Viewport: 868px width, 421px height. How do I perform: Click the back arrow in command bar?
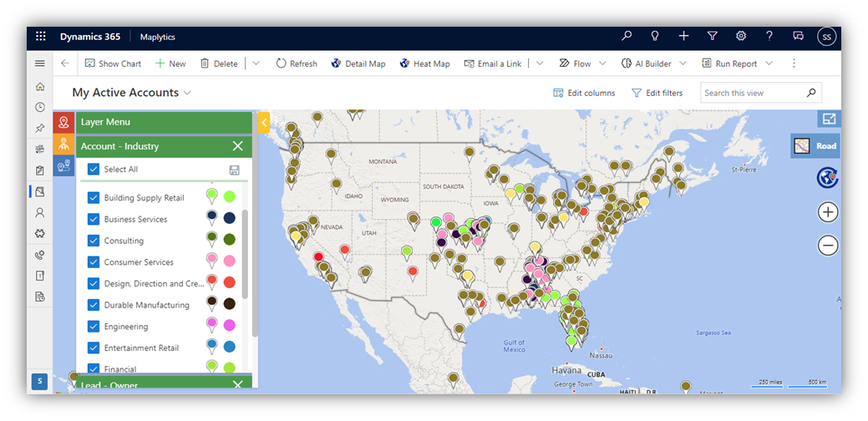pos(65,63)
